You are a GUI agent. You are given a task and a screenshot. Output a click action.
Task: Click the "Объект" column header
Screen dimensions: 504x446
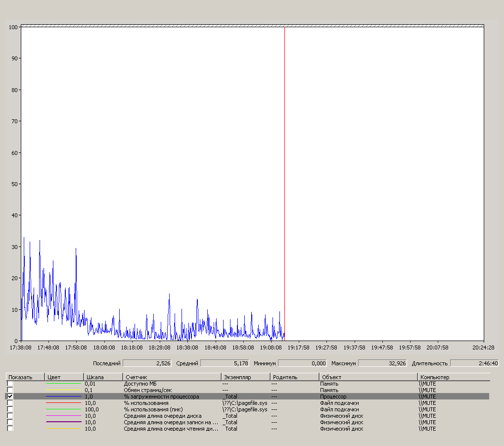[368, 377]
